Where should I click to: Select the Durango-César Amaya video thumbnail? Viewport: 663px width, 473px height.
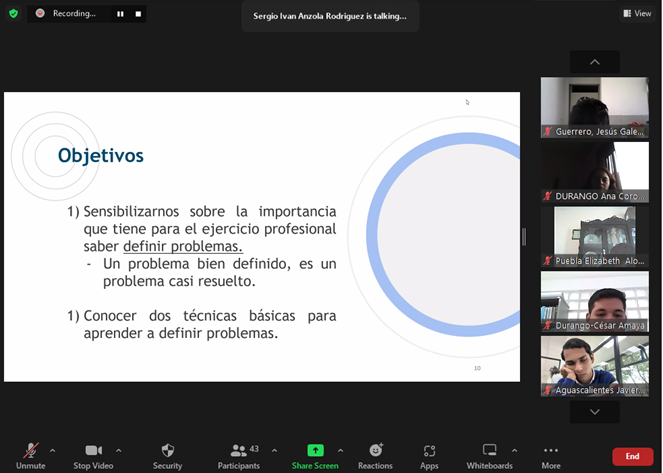(x=595, y=302)
